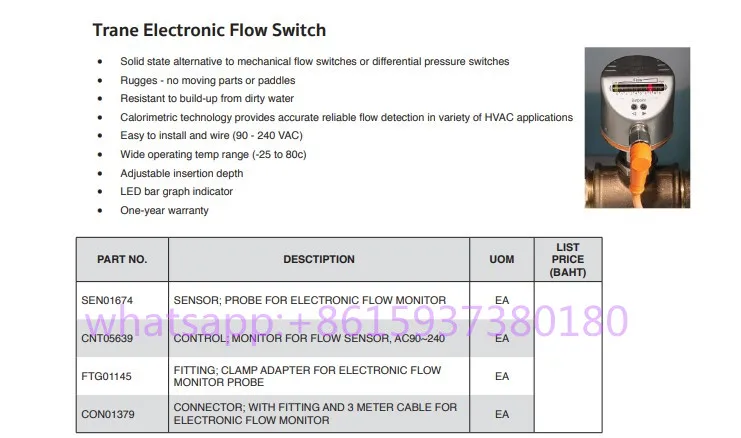
Task: Click the calorimetric technology bullet text
Action: pyautogui.click(x=346, y=117)
